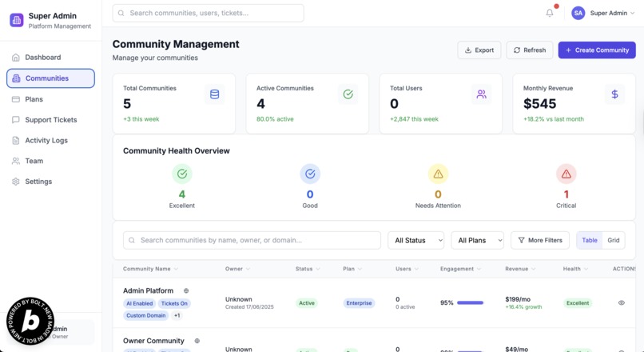Click the Enterprise plan badge
The height and width of the screenshot is (352, 644).
(x=359, y=303)
